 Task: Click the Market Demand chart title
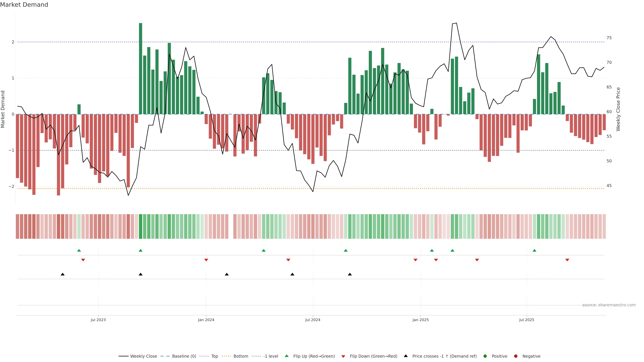pos(24,5)
